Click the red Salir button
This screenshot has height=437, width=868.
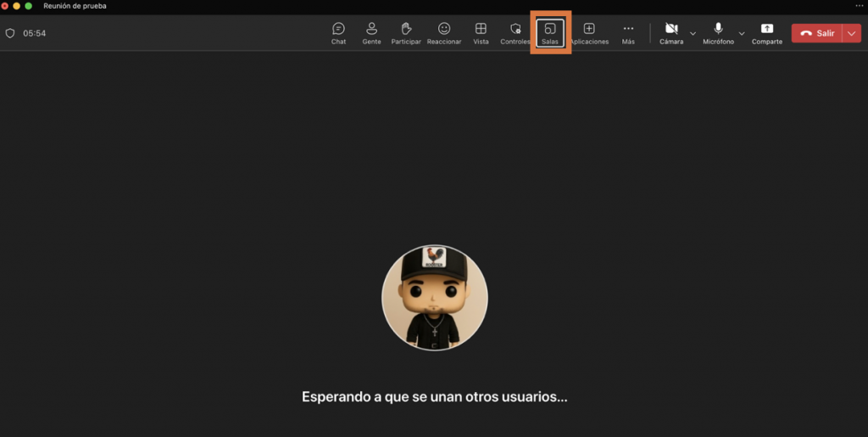[817, 33]
